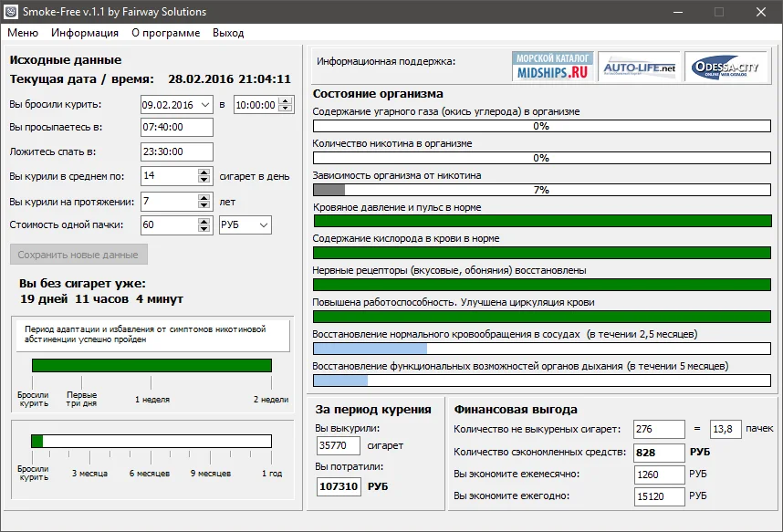
Task: Click the bedtime field 23:30:00
Action: click(176, 151)
